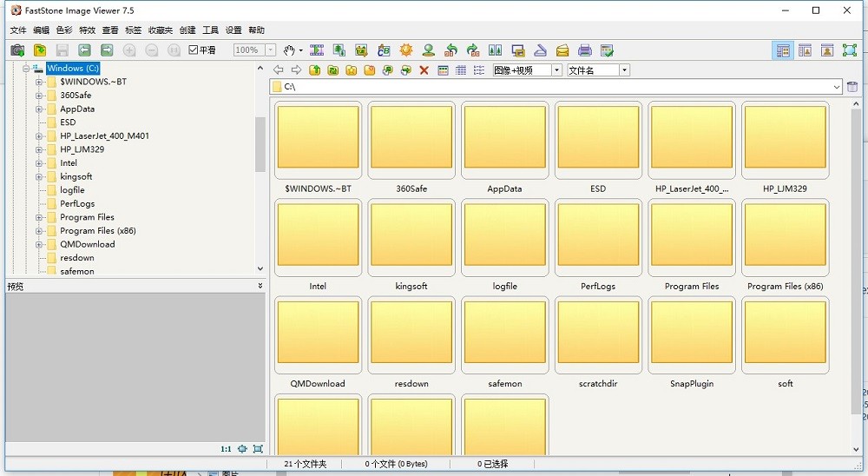Viewport: 868px width, 476px height.
Task: Switch to thumbnails view mode
Action: [443, 69]
